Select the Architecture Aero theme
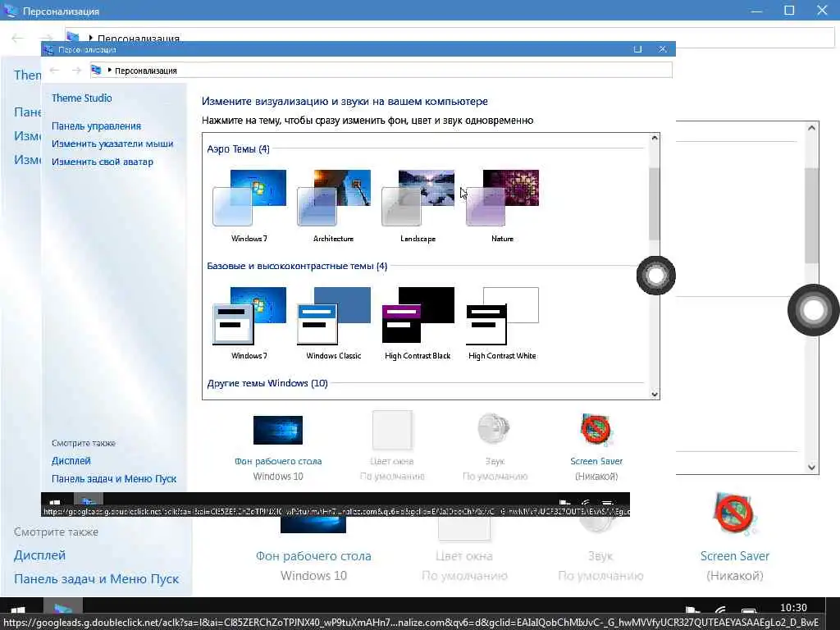Image resolution: width=840 pixels, height=630 pixels. pos(334,206)
